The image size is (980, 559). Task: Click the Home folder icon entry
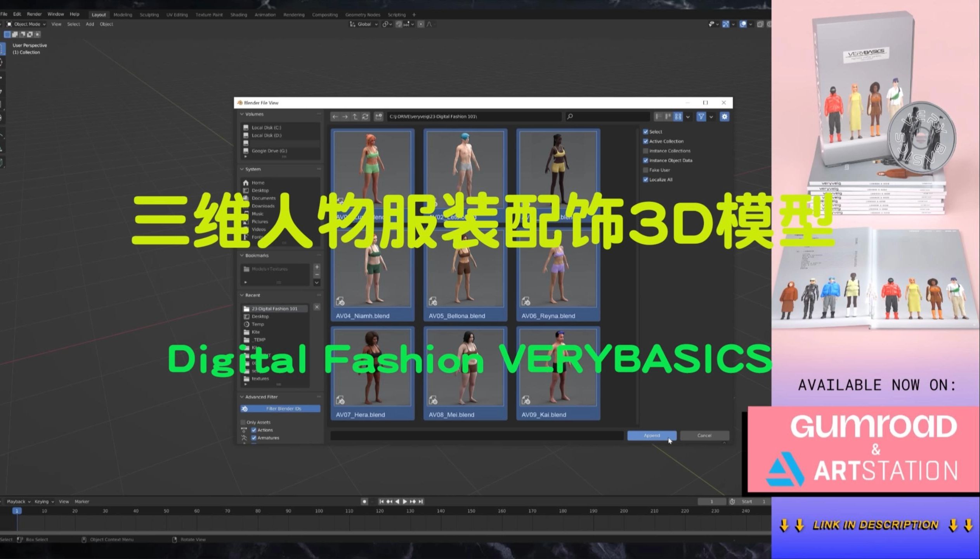[246, 182]
